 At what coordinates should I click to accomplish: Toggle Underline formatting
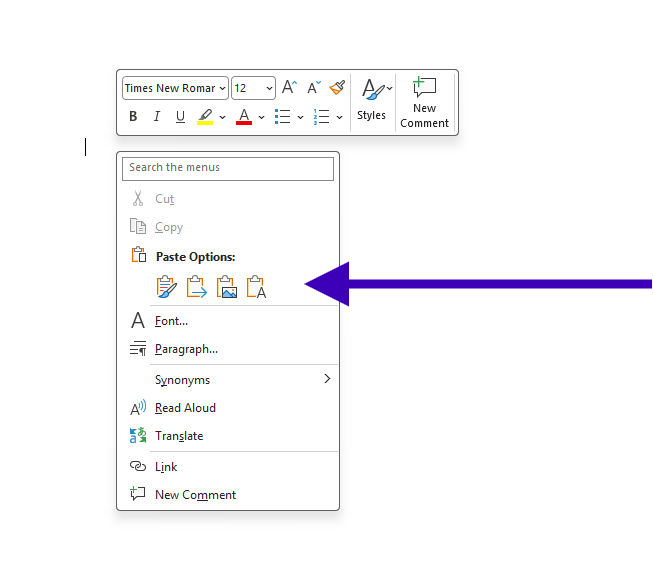pos(180,116)
